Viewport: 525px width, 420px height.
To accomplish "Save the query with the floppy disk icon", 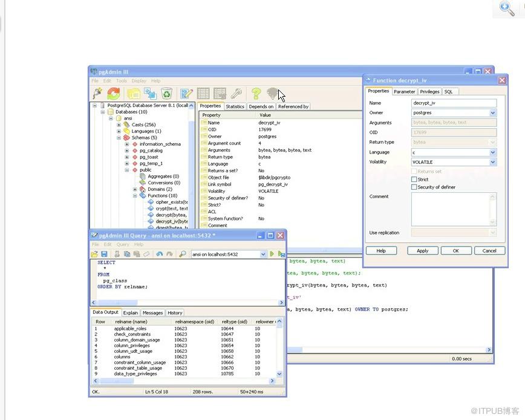I will coord(104,254).
